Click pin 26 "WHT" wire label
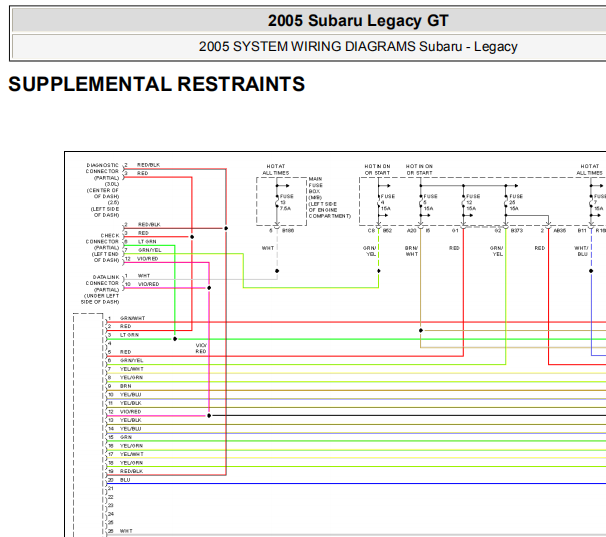The image size is (606, 537). [126, 531]
